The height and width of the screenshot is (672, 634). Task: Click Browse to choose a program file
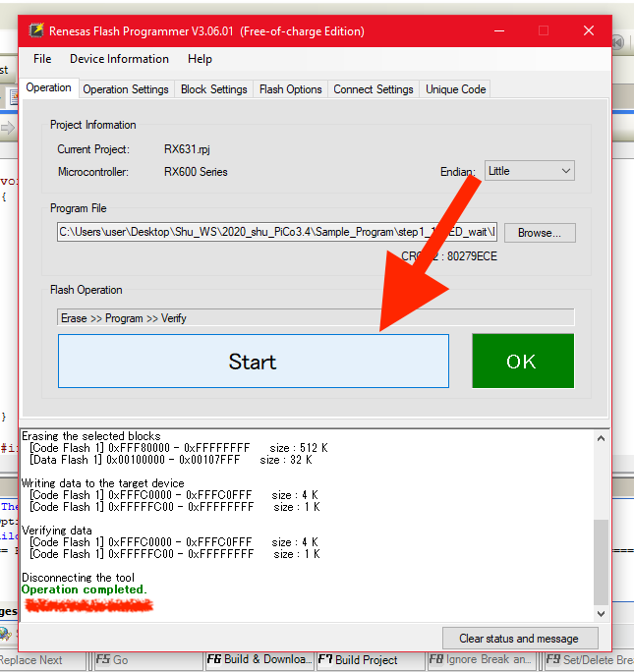pyautogui.click(x=540, y=233)
